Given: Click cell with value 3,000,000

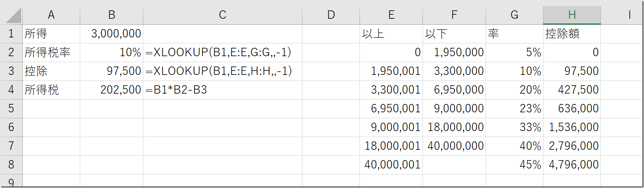Looking at the screenshot, I should 111,34.
